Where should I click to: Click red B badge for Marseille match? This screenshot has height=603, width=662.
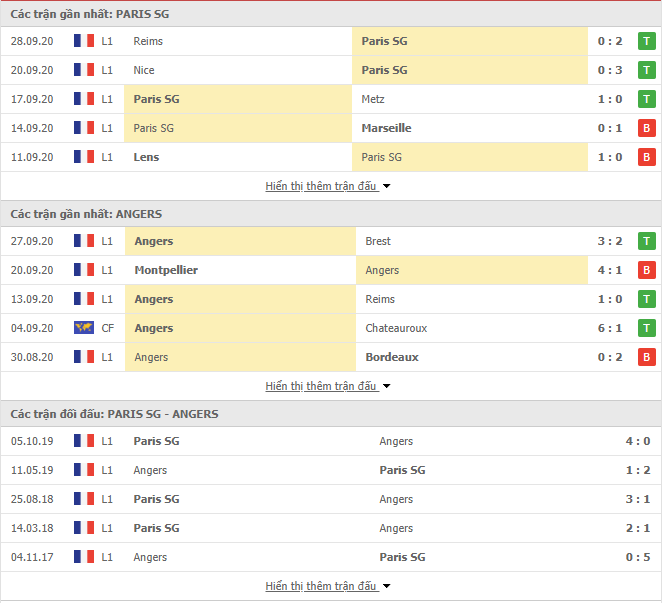[x=646, y=128]
